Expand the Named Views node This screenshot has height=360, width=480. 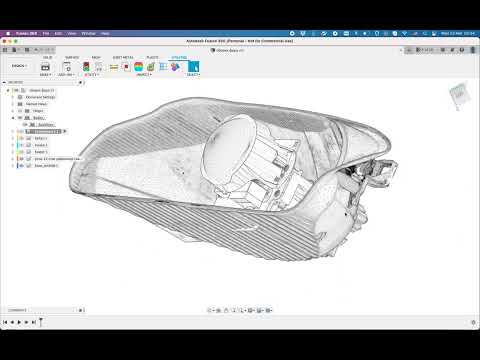tap(13, 104)
